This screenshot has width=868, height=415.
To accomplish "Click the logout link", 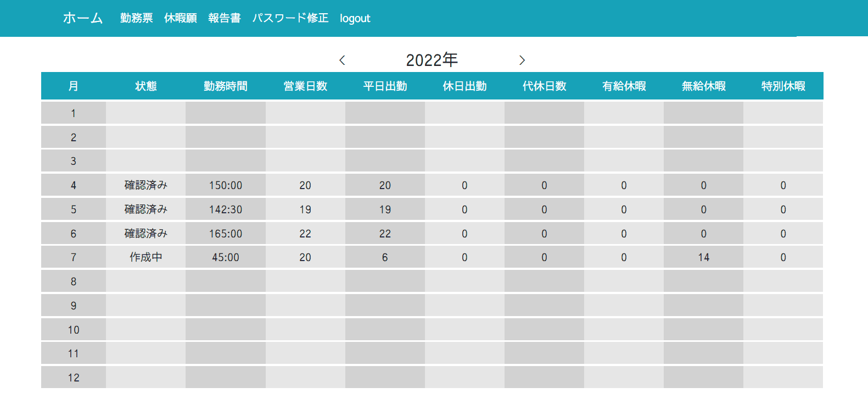I will 355,19.
